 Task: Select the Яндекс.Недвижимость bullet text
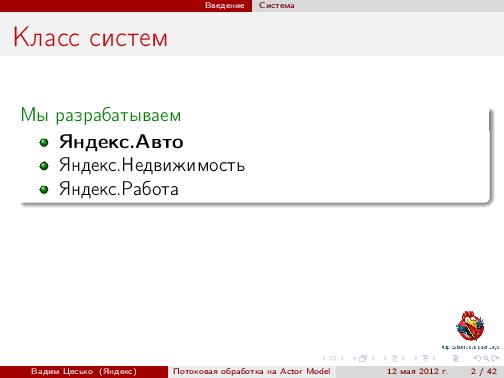point(152,165)
